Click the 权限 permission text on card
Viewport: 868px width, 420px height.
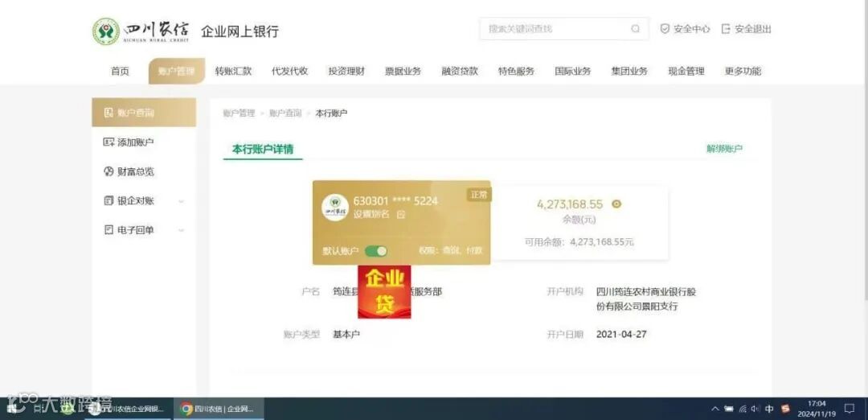point(450,251)
